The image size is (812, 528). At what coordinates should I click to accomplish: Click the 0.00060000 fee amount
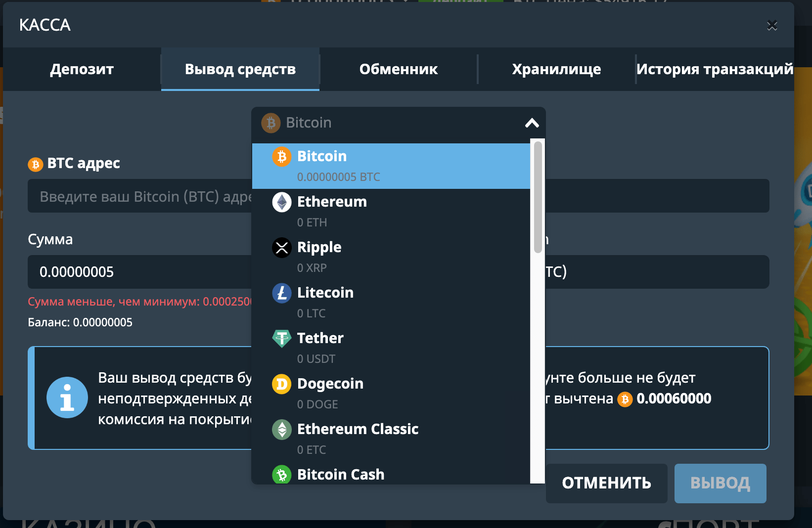coord(674,398)
